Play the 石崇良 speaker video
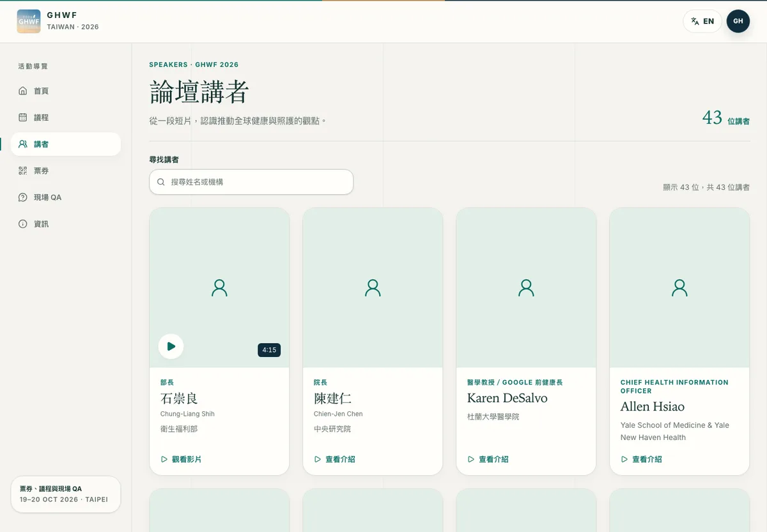This screenshot has height=532, width=767. coord(171,346)
